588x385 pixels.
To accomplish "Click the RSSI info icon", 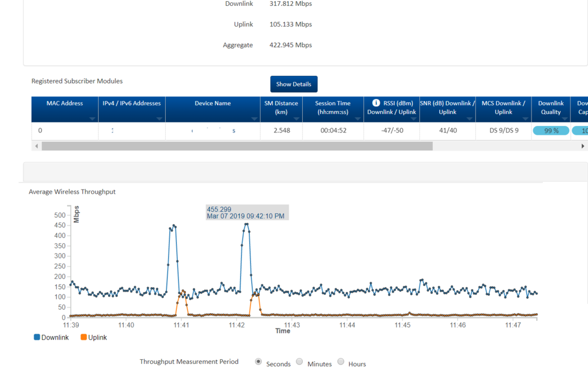I will pyautogui.click(x=376, y=103).
